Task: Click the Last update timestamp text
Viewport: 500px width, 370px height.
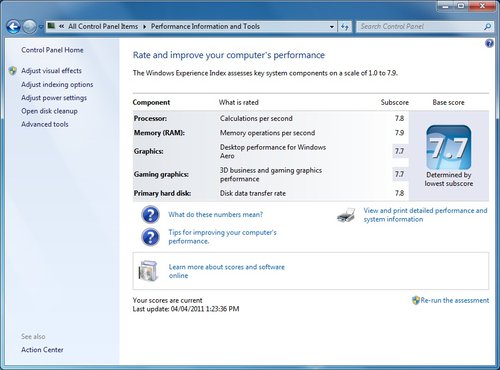Action: 186,309
